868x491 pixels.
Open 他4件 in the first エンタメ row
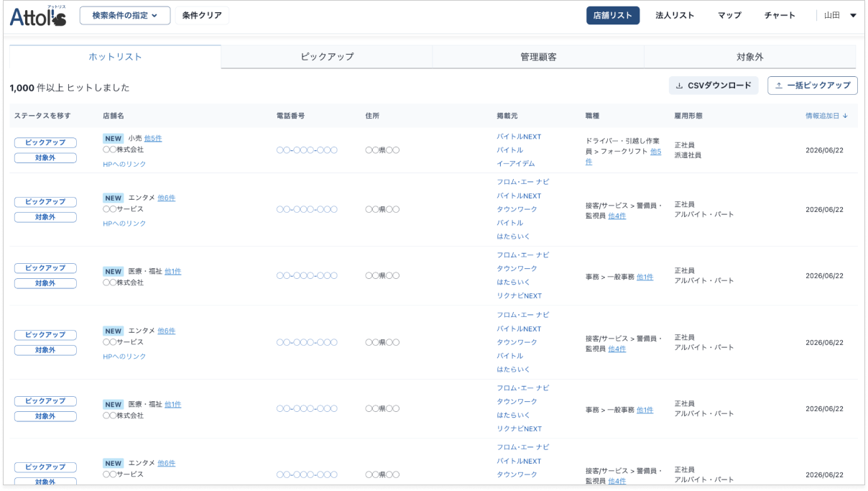(x=617, y=216)
